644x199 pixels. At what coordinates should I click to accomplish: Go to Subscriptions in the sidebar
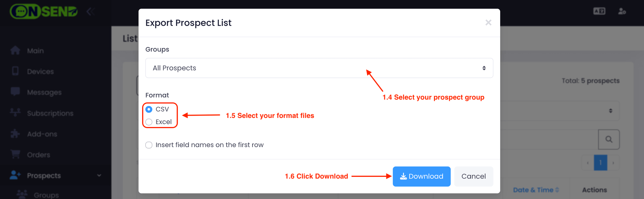tap(50, 113)
